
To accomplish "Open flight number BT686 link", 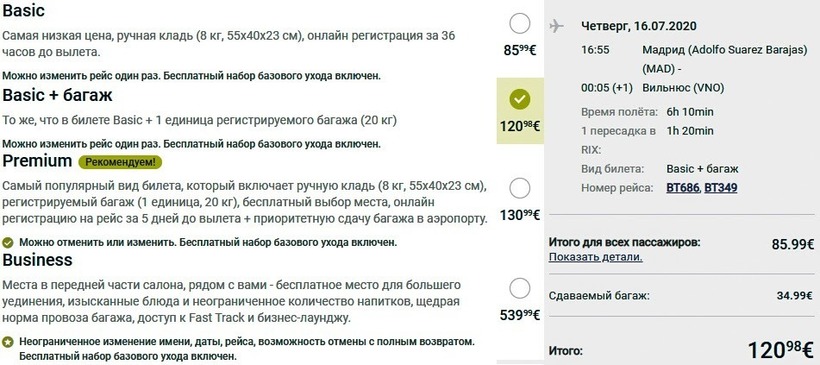I will pyautogui.click(x=682, y=188).
